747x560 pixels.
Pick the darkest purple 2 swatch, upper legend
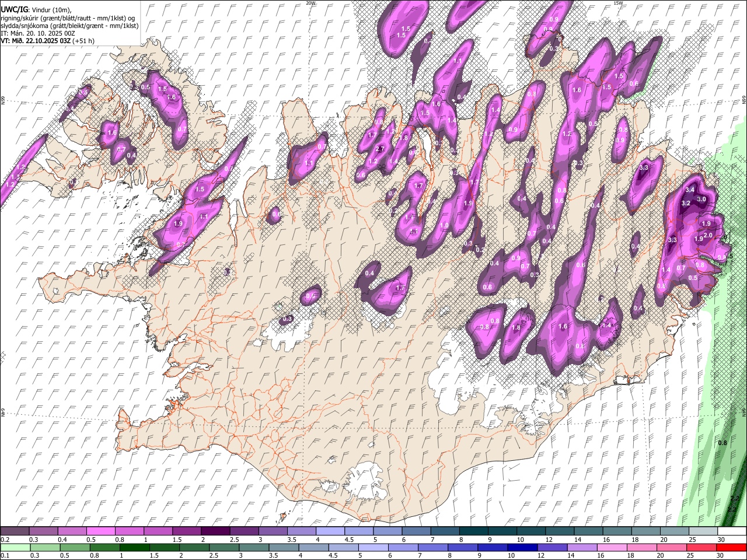point(215,531)
